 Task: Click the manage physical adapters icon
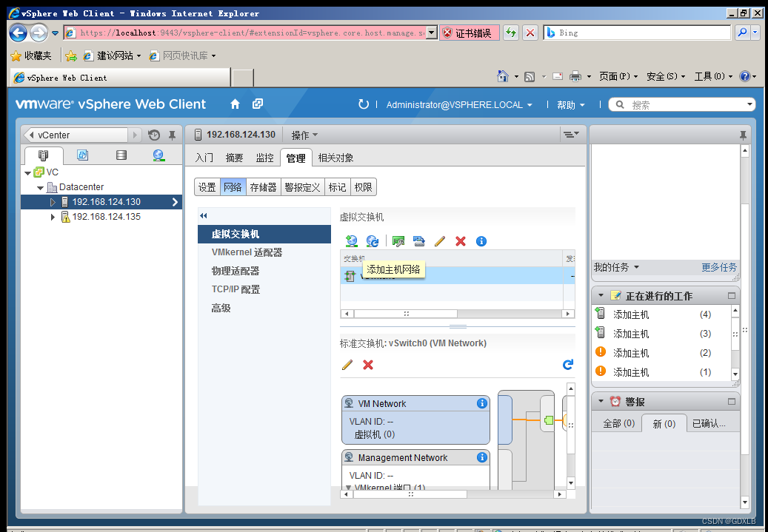(398, 240)
